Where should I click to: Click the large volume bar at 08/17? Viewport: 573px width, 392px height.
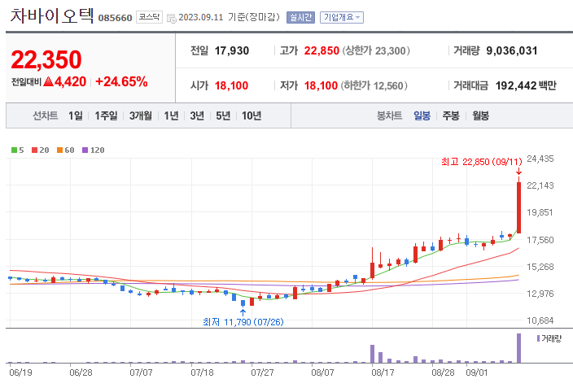coord(373,354)
